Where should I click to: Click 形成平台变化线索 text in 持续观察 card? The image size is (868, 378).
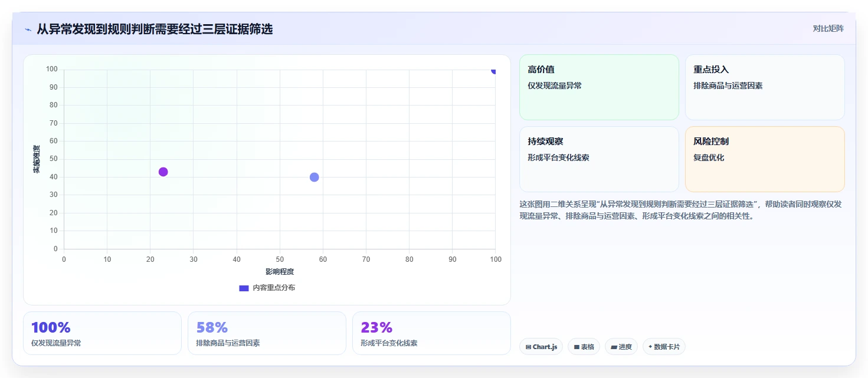(x=558, y=157)
